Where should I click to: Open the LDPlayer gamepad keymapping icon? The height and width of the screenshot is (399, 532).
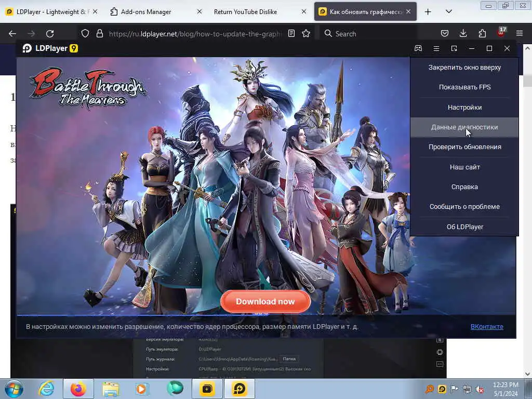418,48
